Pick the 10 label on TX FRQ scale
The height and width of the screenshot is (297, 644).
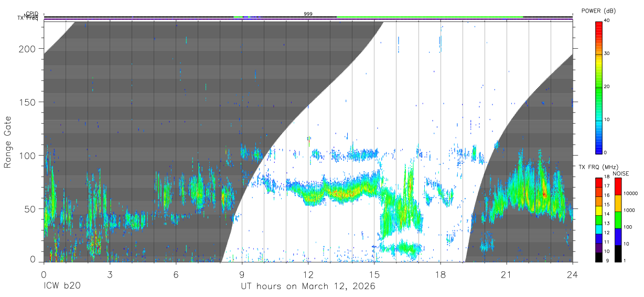point(606,251)
